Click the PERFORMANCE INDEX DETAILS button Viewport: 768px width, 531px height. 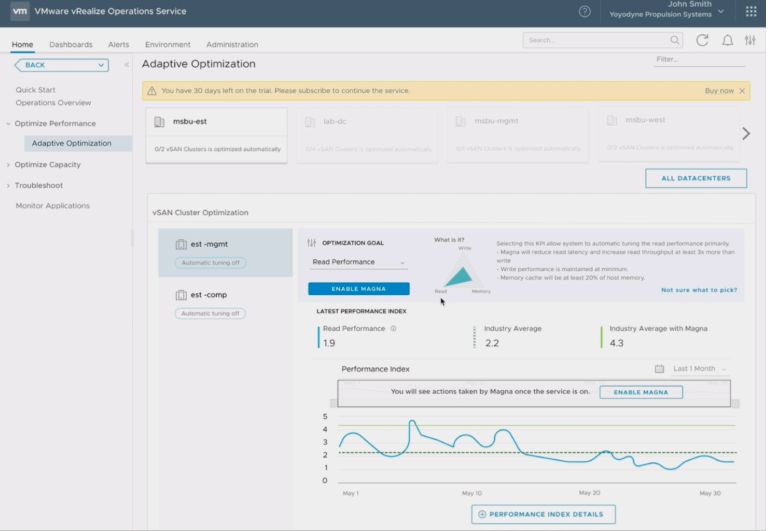click(543, 514)
